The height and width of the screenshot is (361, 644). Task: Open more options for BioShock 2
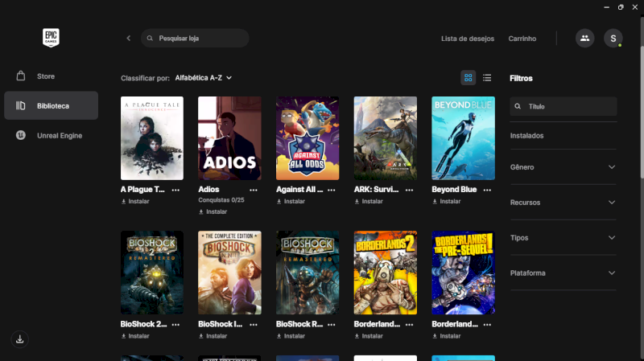point(175,325)
